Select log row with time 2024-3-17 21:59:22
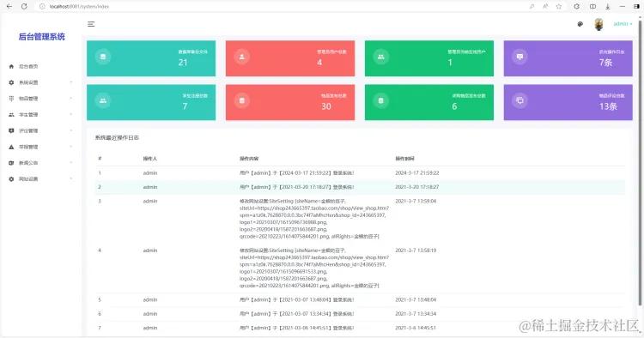The width and height of the screenshot is (644, 338). pyautogui.click(x=360, y=173)
